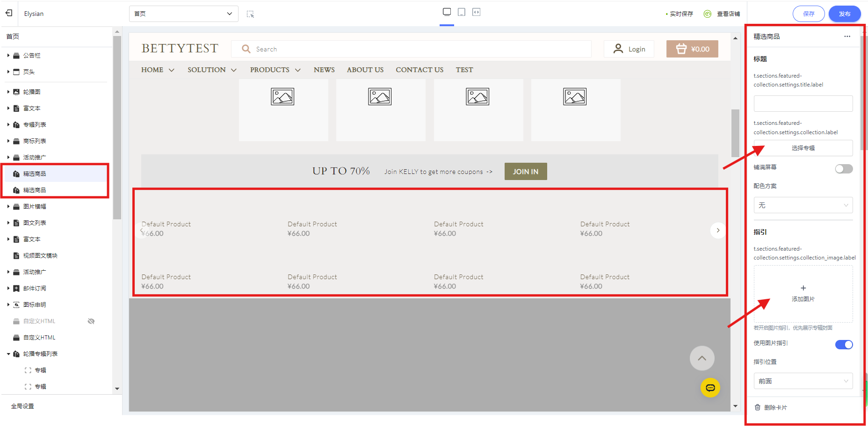Toggle visibility of hidden 自定义HTML section
Image resolution: width=868 pixels, height=426 pixels.
91,321
